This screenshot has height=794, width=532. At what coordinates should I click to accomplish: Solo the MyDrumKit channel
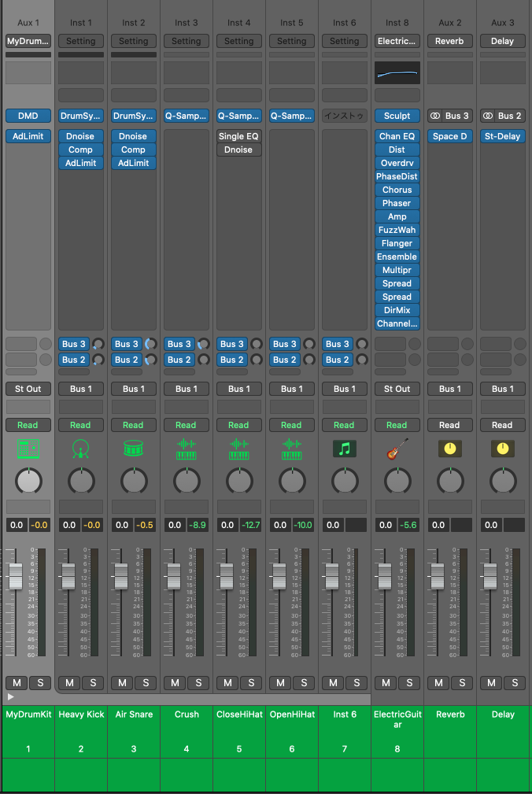[x=40, y=682]
